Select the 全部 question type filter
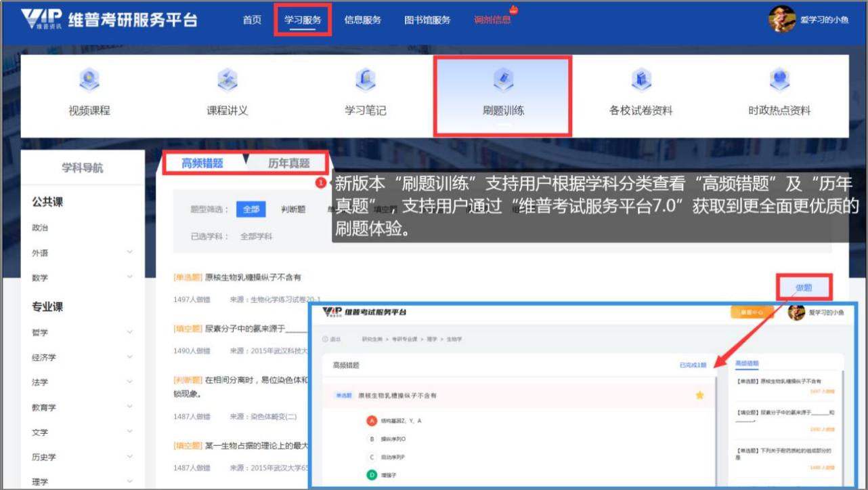The width and height of the screenshot is (868, 490). point(251,209)
